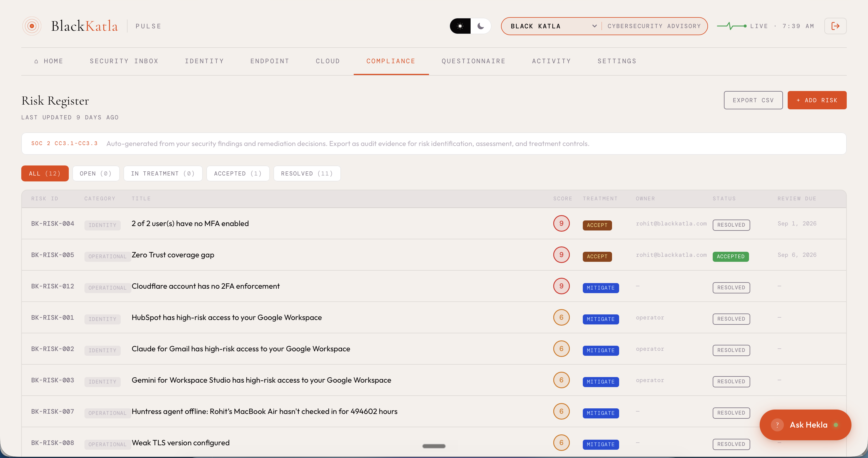868x458 pixels.
Task: Click Resolved status badge on BK-RISK-004
Action: (731, 225)
